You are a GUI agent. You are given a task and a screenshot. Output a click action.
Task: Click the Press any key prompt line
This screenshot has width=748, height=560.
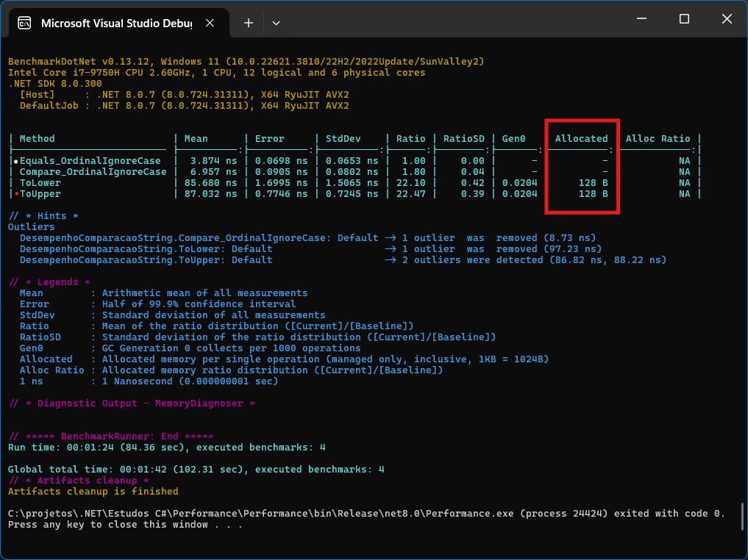point(125,524)
